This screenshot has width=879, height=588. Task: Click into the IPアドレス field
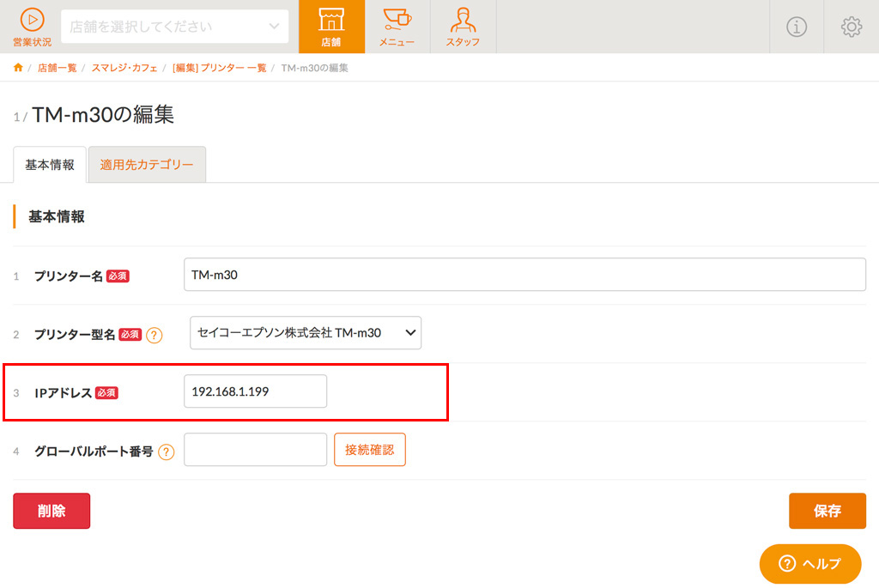255,391
